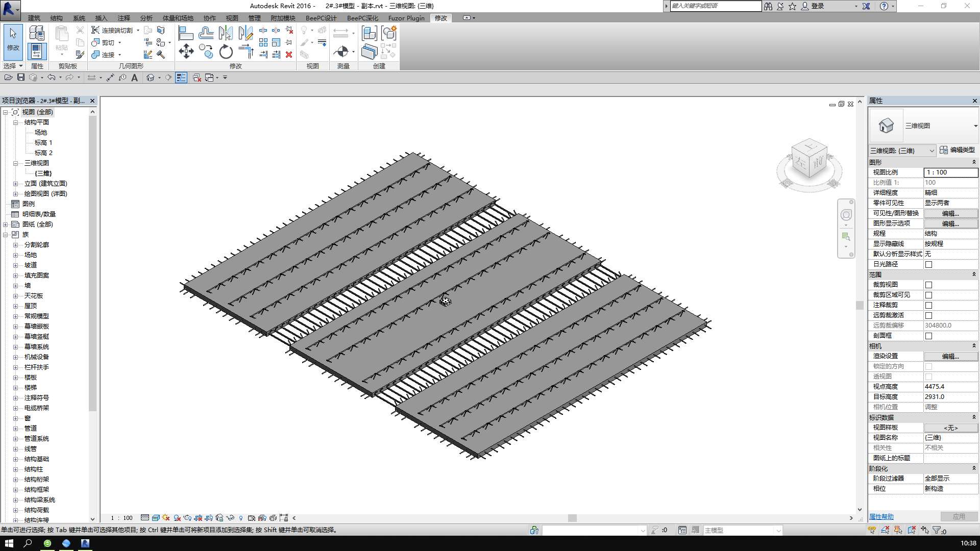Enable the 裁剪视图 checkbox
980x551 pixels.
coord(928,285)
